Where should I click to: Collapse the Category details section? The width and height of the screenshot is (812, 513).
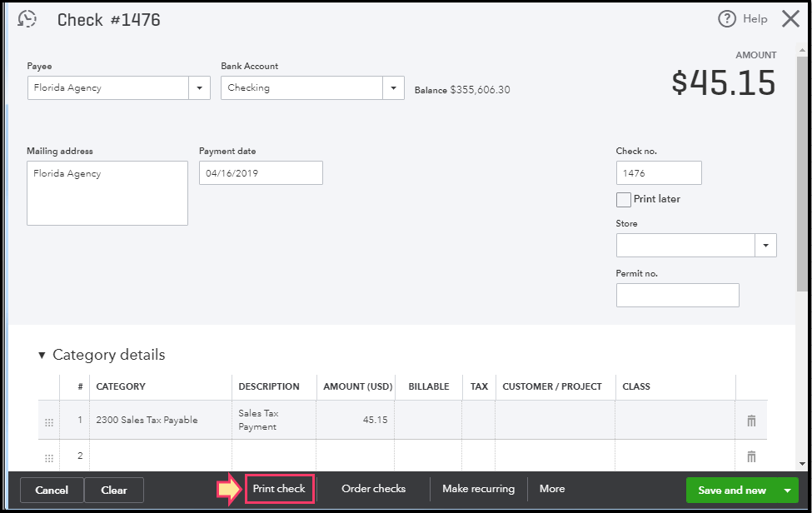pyautogui.click(x=42, y=356)
